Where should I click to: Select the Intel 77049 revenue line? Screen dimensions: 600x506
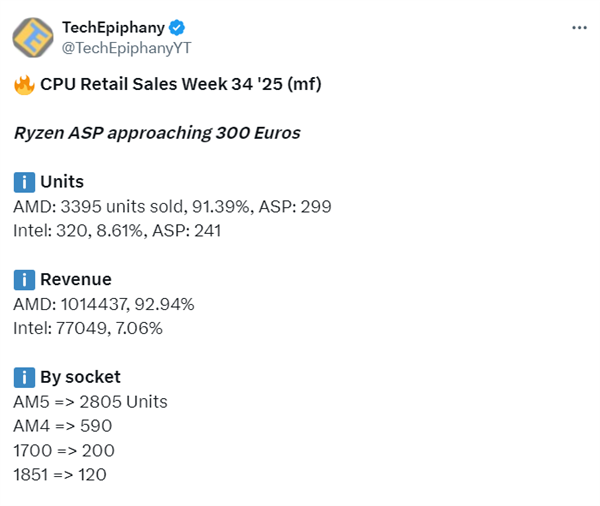tap(88, 328)
